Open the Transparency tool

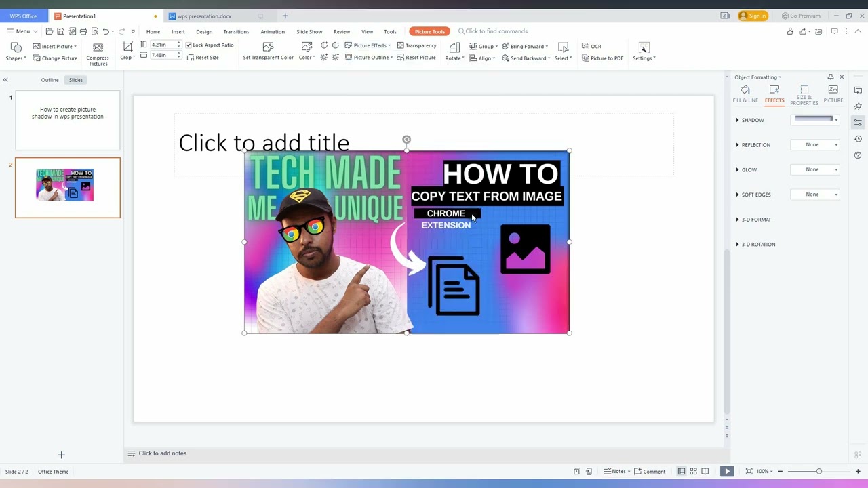coord(417,45)
